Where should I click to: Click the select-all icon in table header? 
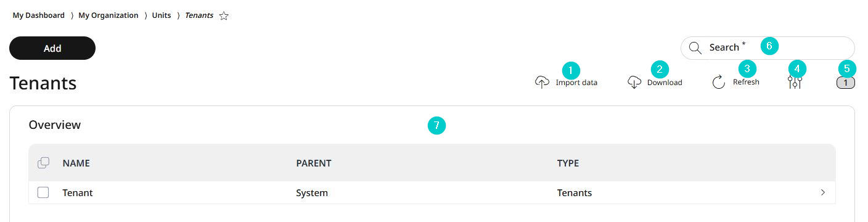[x=43, y=163]
